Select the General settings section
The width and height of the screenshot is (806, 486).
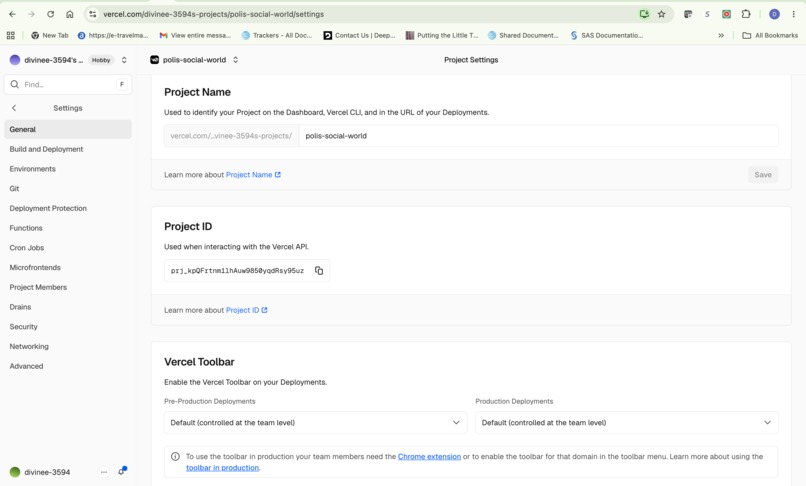68,129
